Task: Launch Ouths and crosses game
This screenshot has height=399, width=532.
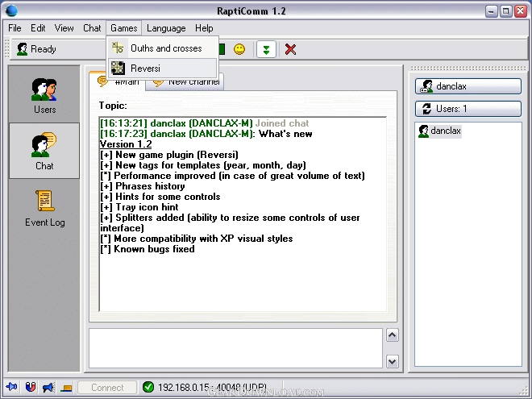Action: point(162,48)
